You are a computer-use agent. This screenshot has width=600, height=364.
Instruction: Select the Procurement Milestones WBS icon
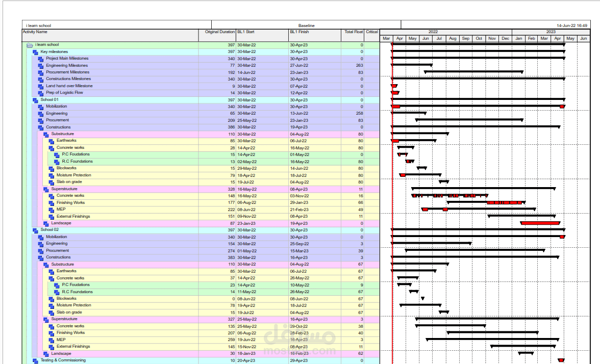pos(41,72)
